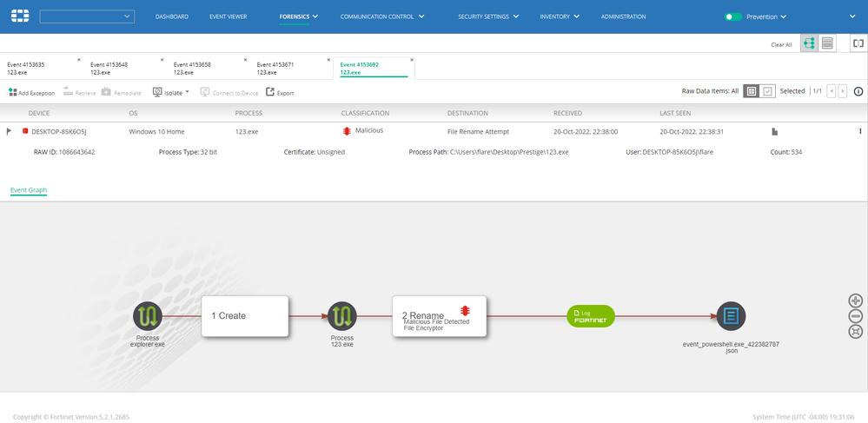This screenshot has height=423, width=868.
Task: Switch to stacks list view icon
Action: (x=827, y=43)
